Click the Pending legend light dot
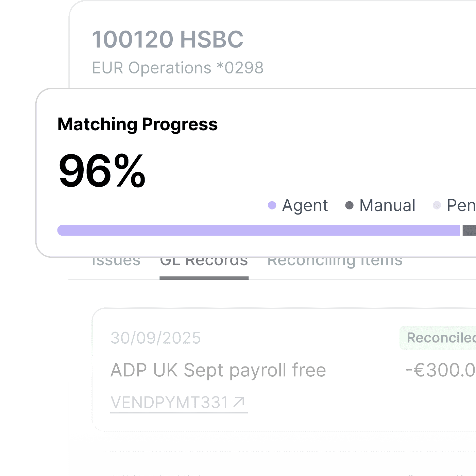 437,205
